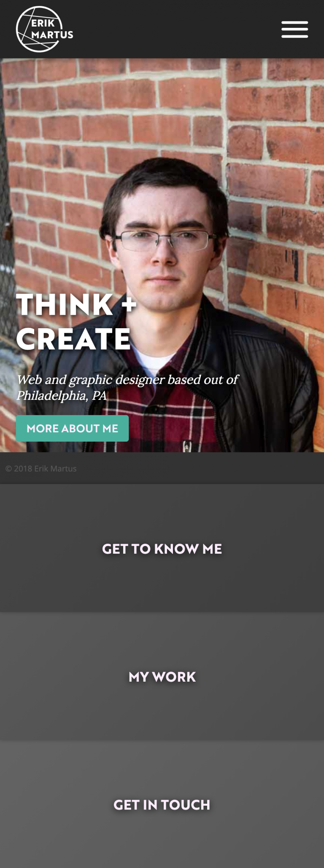Open the GET IN TOUCH section
Screen dimensions: 324x868
click(162, 805)
